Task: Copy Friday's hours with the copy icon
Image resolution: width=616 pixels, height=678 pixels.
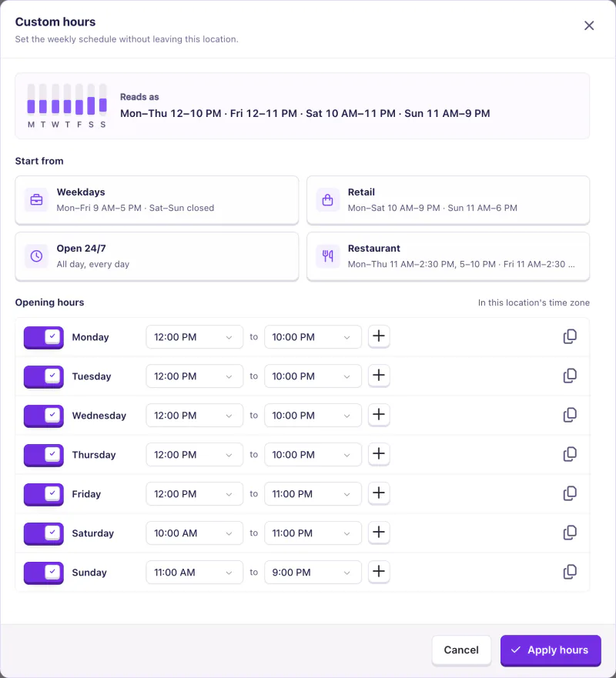Action: tap(570, 493)
